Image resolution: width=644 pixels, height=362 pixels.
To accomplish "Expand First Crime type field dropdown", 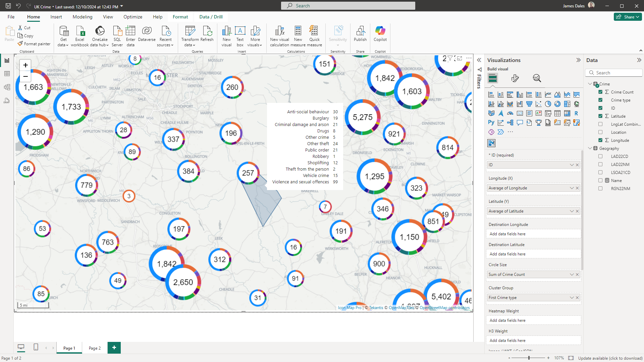I will 572,298.
